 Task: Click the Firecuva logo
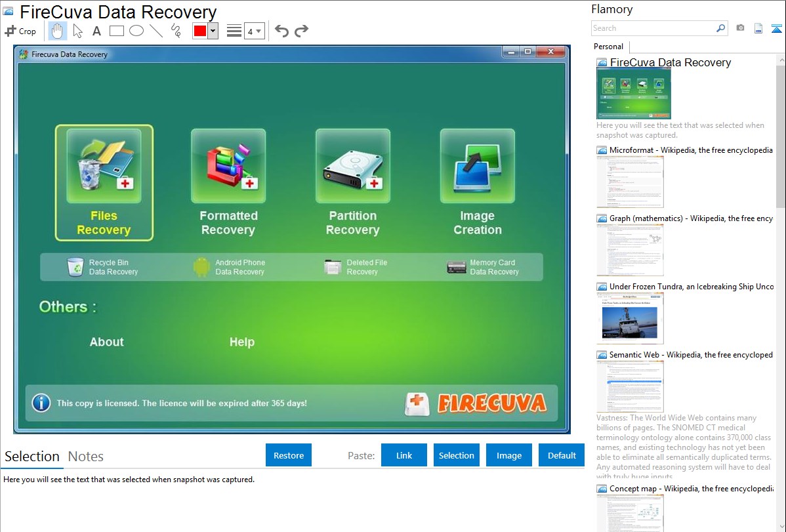476,404
